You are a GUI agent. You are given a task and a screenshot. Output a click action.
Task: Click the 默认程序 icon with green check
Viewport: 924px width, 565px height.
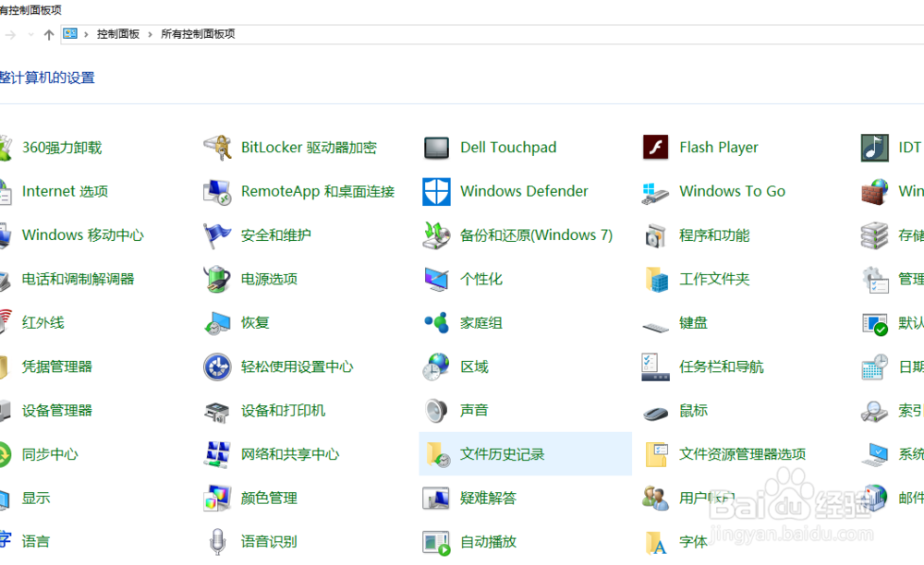tap(874, 324)
